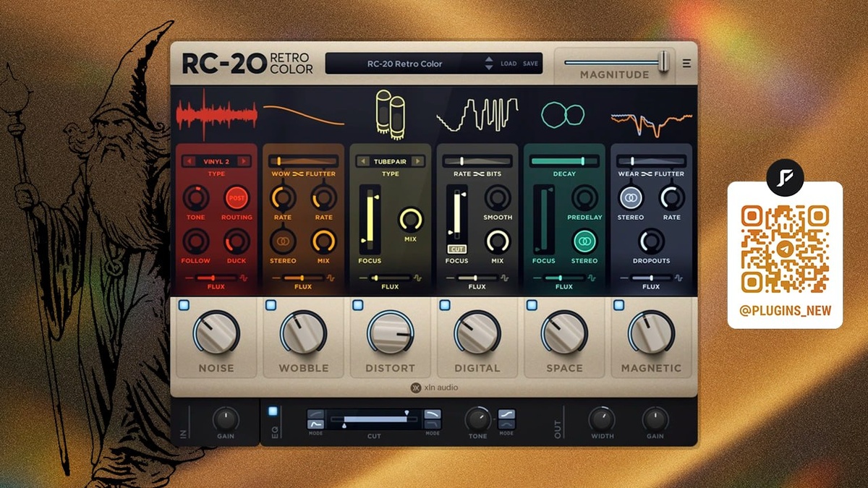Click the large WOBBLE amount knob

pos(303,333)
